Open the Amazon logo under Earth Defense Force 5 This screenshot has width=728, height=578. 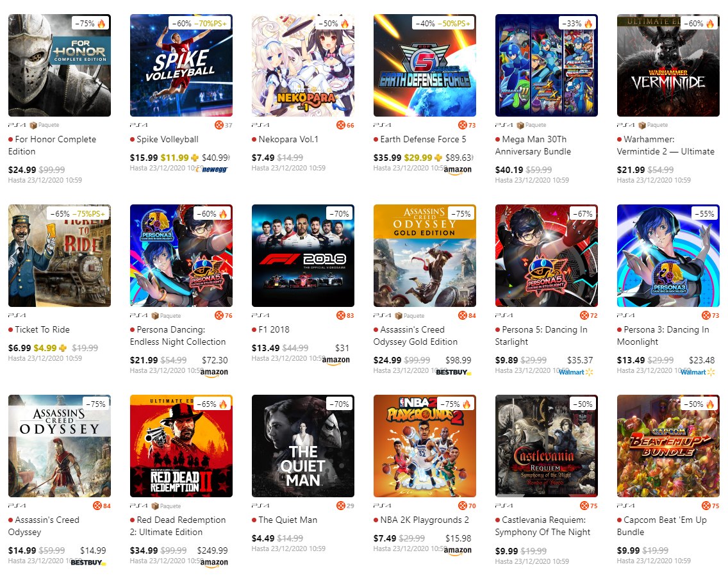pyautogui.click(x=458, y=170)
